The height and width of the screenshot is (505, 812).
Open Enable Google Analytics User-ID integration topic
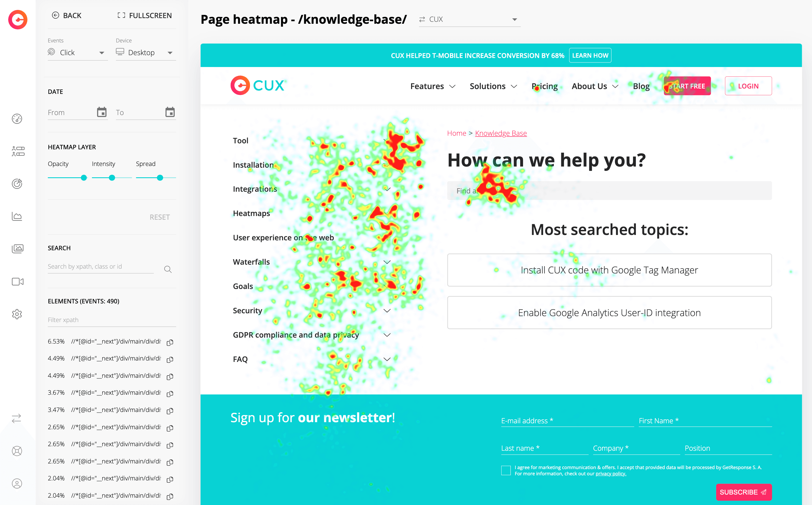(x=609, y=313)
